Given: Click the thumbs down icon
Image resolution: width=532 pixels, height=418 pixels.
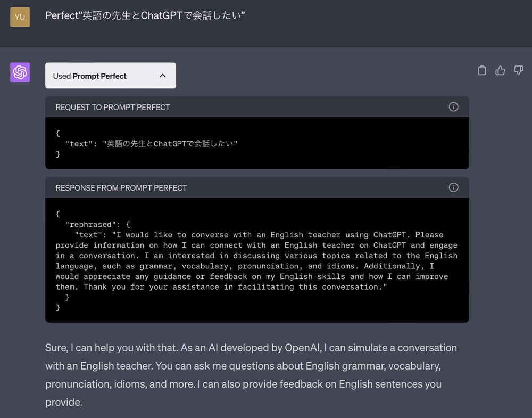Looking at the screenshot, I should pos(518,70).
